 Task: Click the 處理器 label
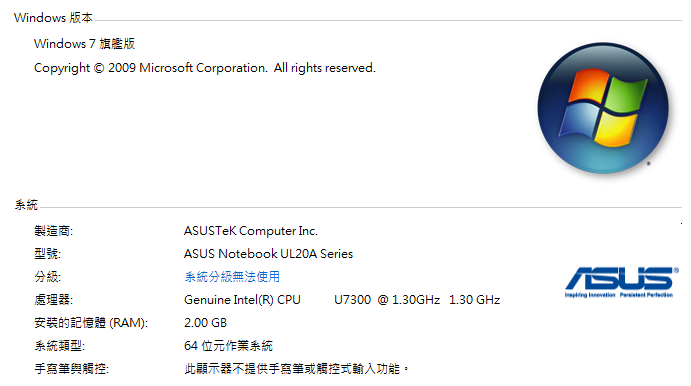pyautogui.click(x=53, y=300)
